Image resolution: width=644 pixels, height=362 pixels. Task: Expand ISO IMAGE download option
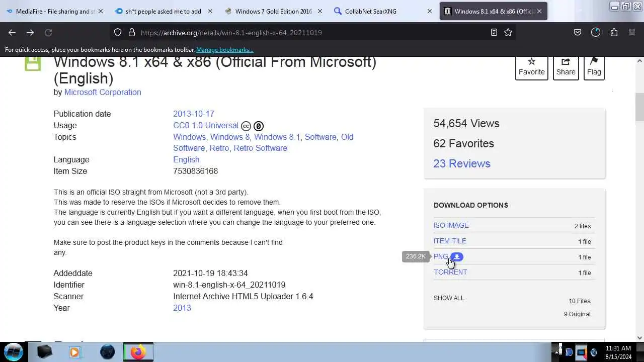(x=451, y=225)
